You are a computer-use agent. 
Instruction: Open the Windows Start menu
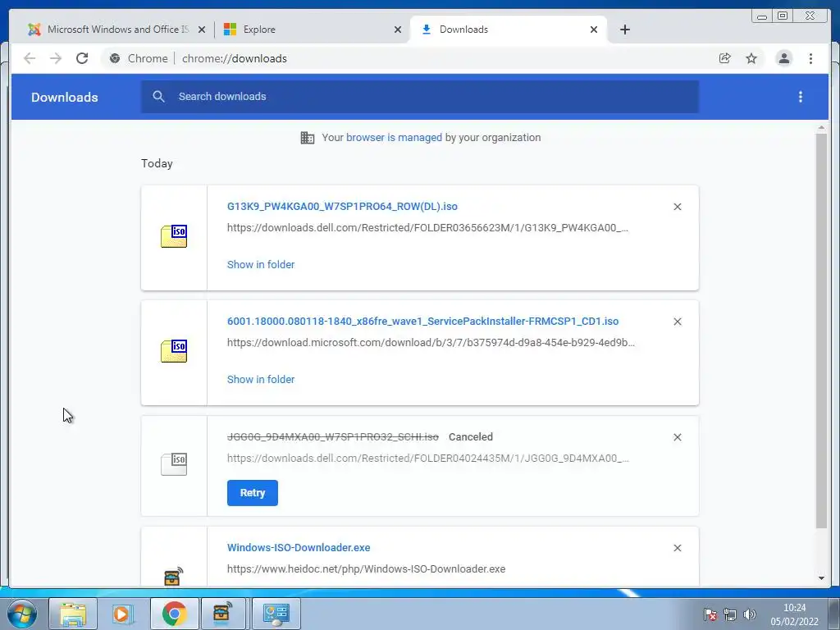[22, 614]
